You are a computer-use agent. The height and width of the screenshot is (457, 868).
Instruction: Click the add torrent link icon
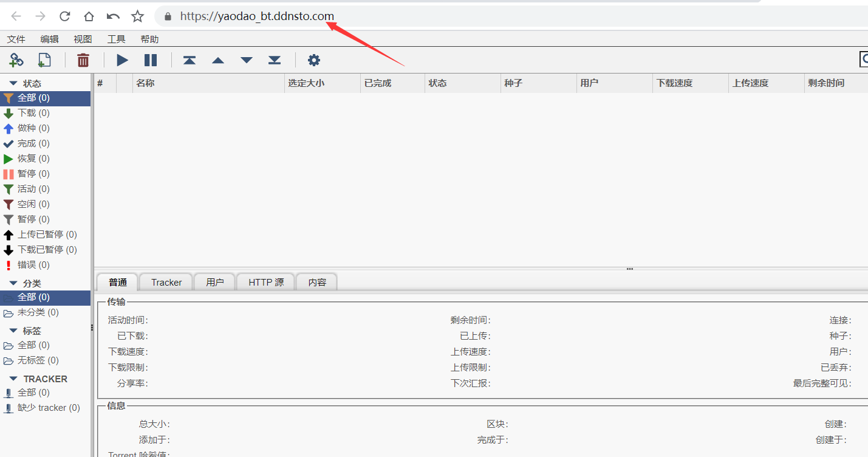pyautogui.click(x=16, y=60)
